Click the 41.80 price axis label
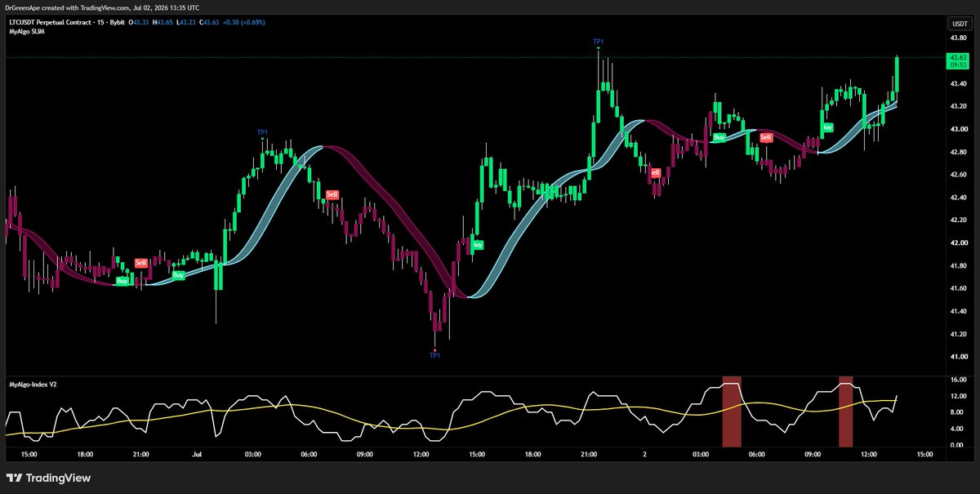 click(958, 266)
